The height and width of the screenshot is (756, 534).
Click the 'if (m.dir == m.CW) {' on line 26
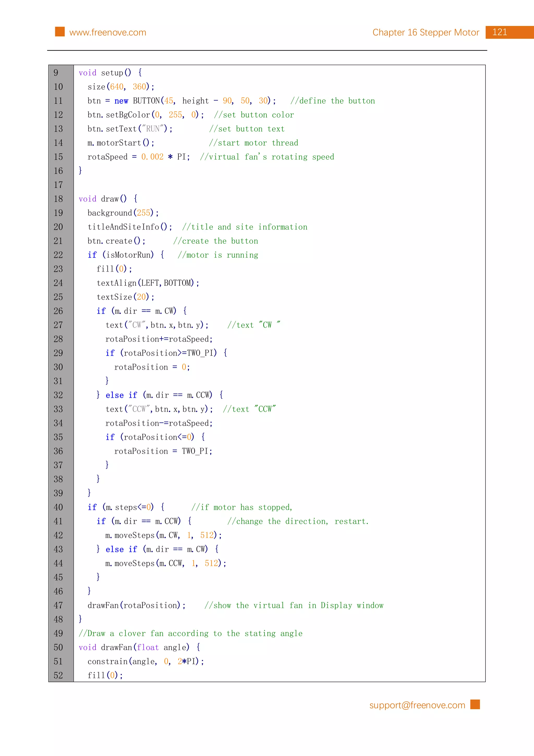[142, 311]
